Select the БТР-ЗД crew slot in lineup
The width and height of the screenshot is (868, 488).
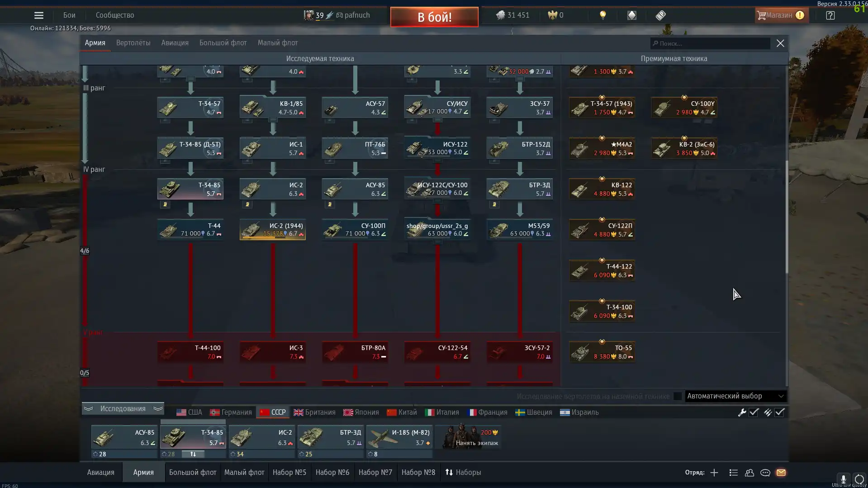pos(331,437)
